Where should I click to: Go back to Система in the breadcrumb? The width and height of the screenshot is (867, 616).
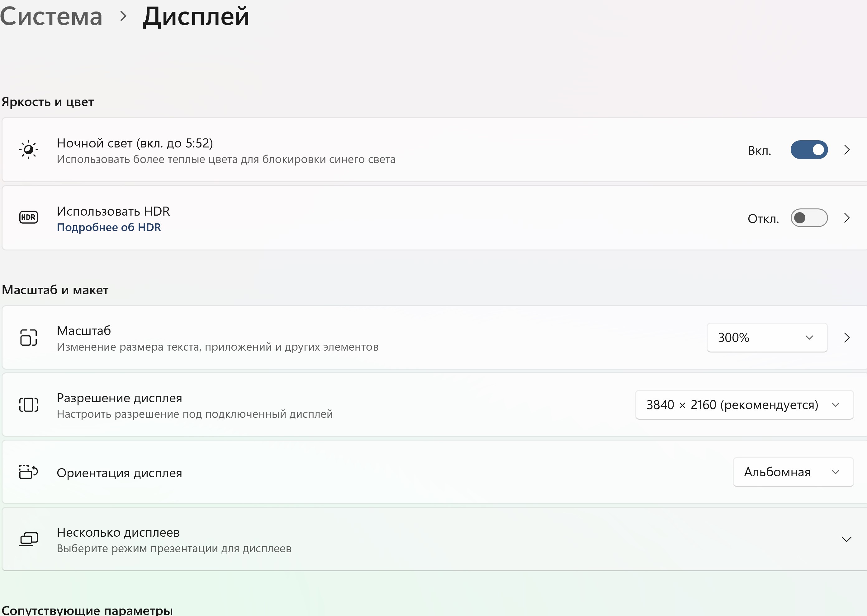(51, 16)
